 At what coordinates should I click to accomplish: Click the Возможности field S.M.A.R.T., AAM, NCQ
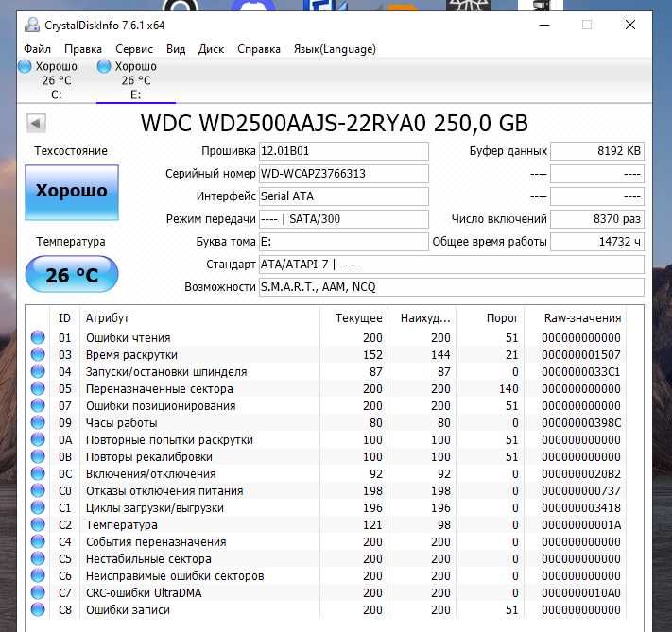coord(451,287)
